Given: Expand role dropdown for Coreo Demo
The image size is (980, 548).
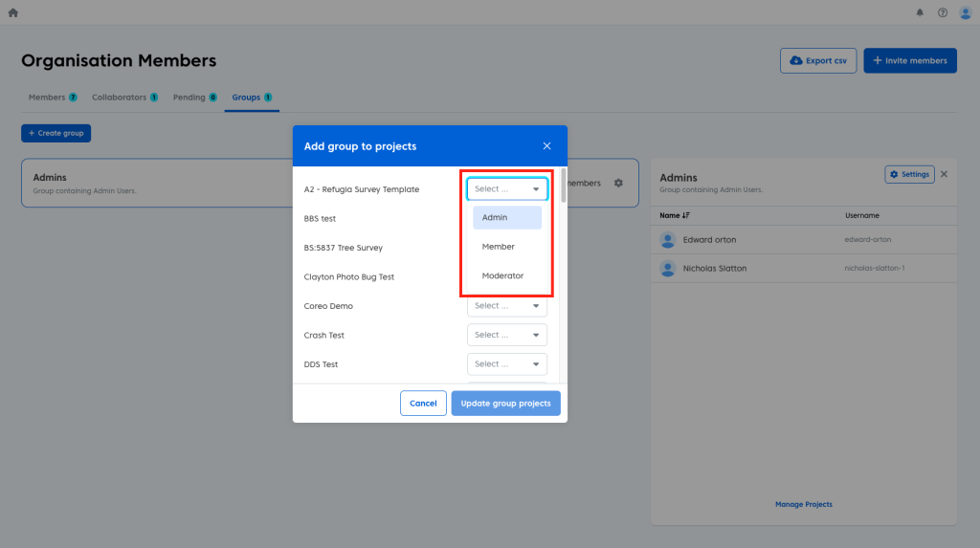Looking at the screenshot, I should 507,306.
